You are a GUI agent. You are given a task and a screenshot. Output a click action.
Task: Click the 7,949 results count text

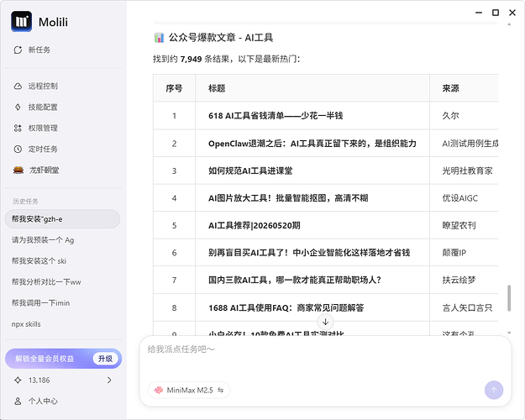pos(192,60)
